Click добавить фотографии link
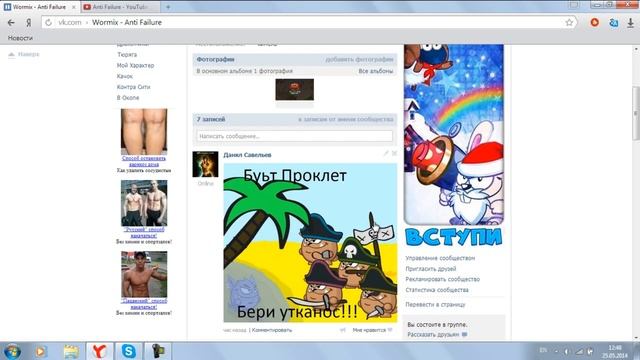Image resolution: width=640 pixels, height=360 pixels. click(359, 59)
